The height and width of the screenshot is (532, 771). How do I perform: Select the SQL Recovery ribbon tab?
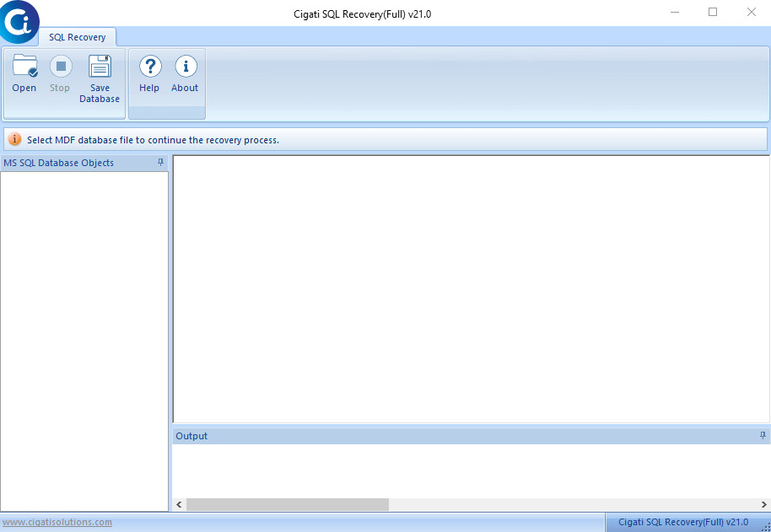click(x=78, y=37)
